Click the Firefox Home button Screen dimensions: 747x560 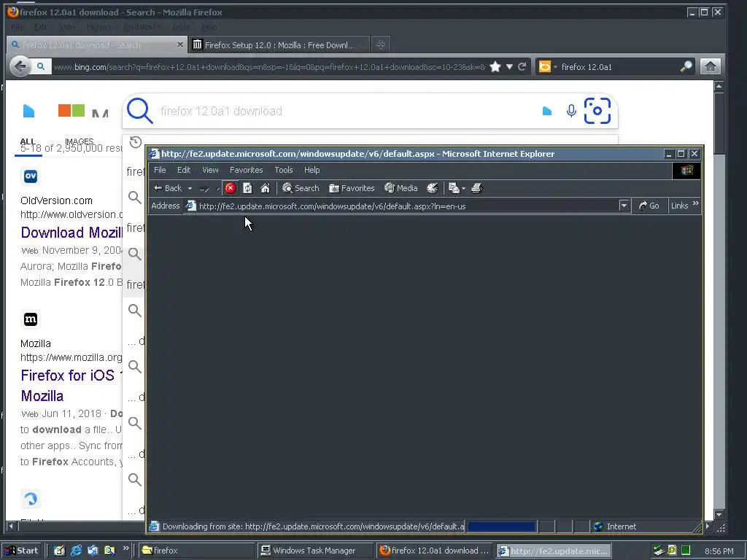pos(710,66)
